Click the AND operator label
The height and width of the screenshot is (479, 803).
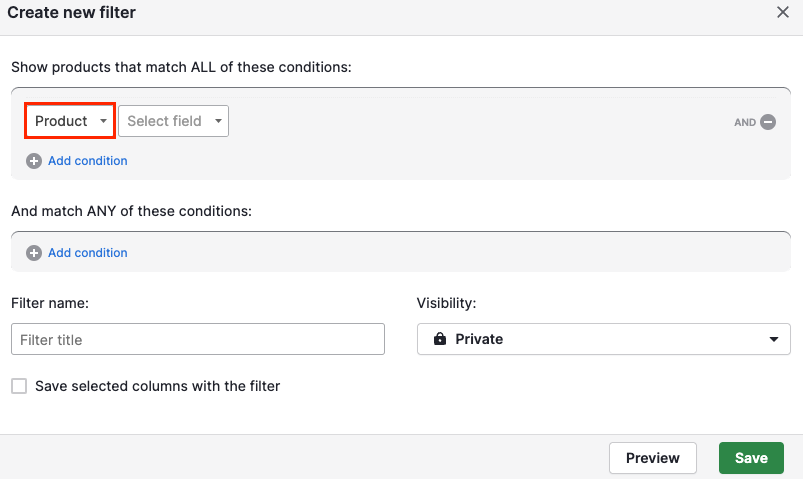point(745,122)
